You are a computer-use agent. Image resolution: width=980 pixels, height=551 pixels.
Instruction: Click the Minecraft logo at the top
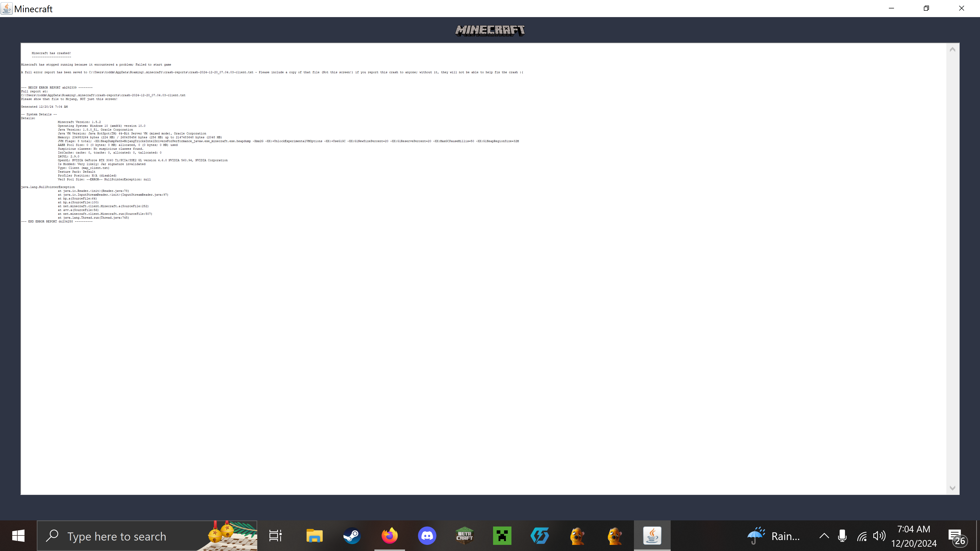coord(490,30)
